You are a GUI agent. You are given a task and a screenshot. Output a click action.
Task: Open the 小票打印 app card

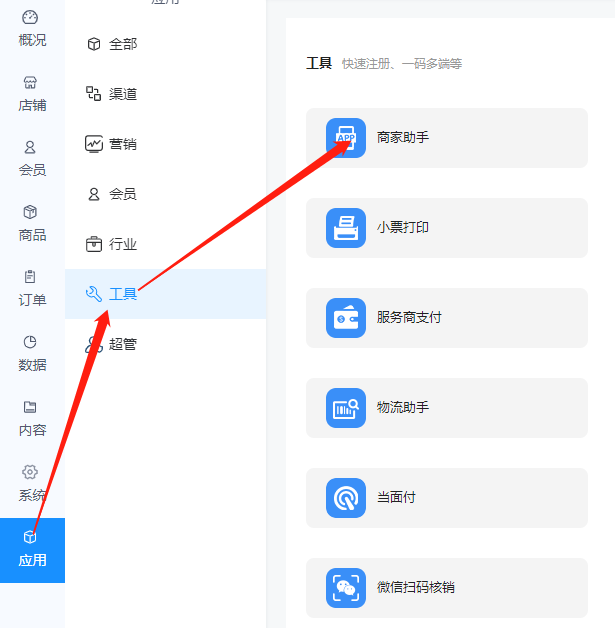point(447,228)
